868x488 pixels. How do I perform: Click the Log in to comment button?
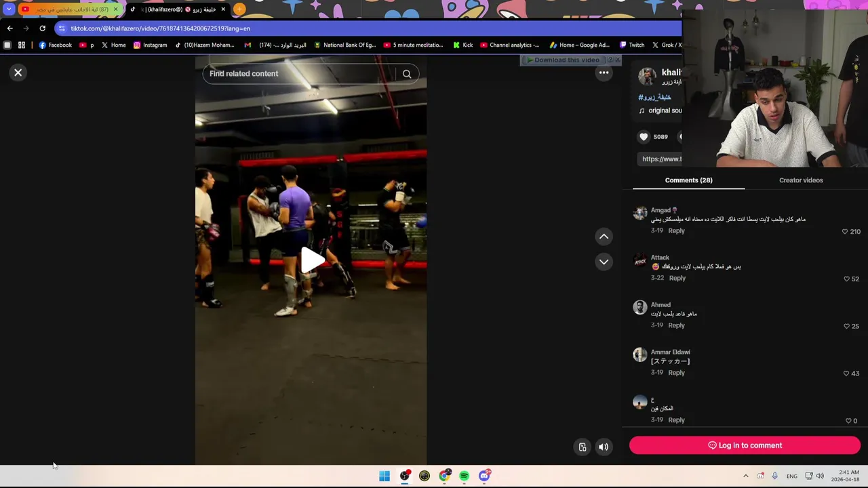coord(745,445)
